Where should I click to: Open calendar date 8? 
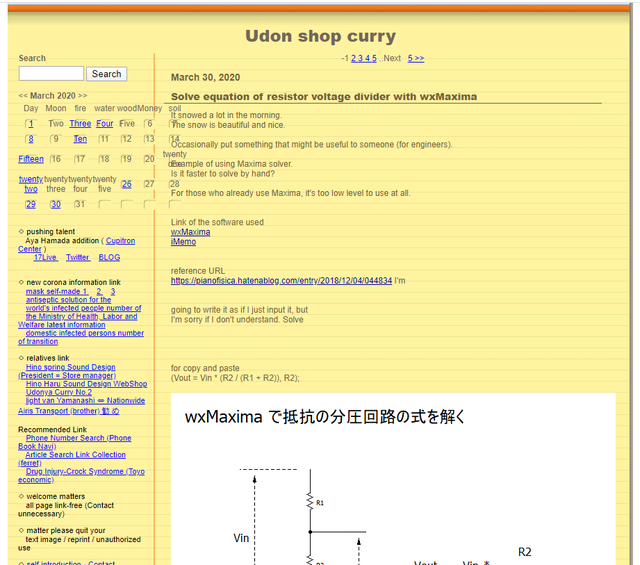31,139
